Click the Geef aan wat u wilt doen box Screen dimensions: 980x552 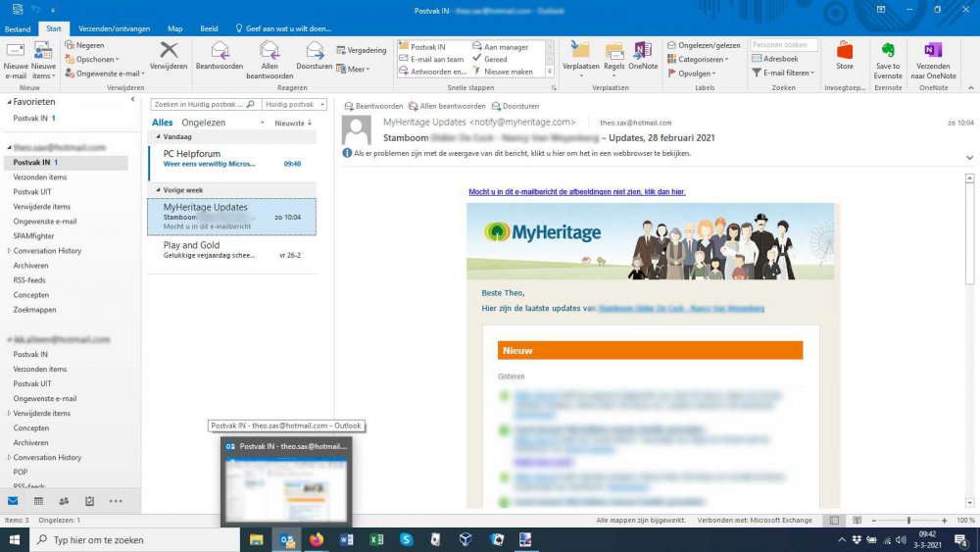283,28
